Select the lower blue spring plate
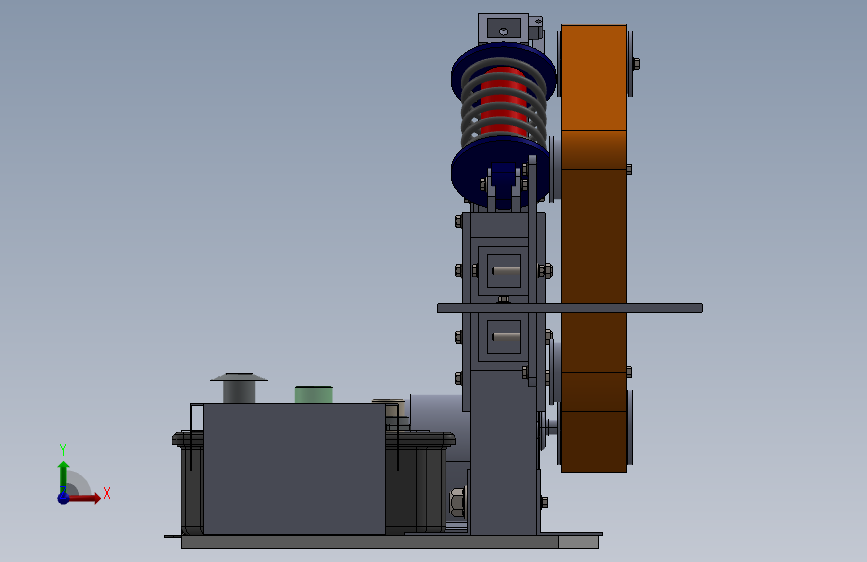The width and height of the screenshot is (867, 562). (x=500, y=171)
